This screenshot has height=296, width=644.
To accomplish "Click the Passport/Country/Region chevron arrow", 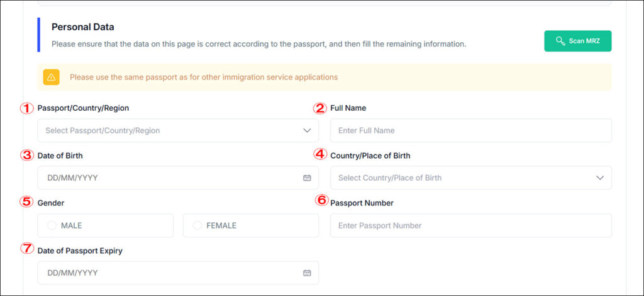I will tap(307, 131).
